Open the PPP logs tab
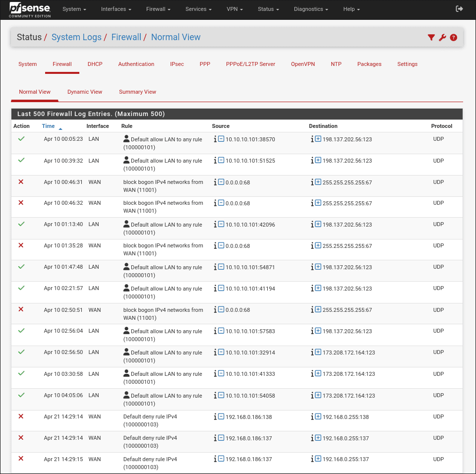The height and width of the screenshot is (474, 476). (205, 64)
